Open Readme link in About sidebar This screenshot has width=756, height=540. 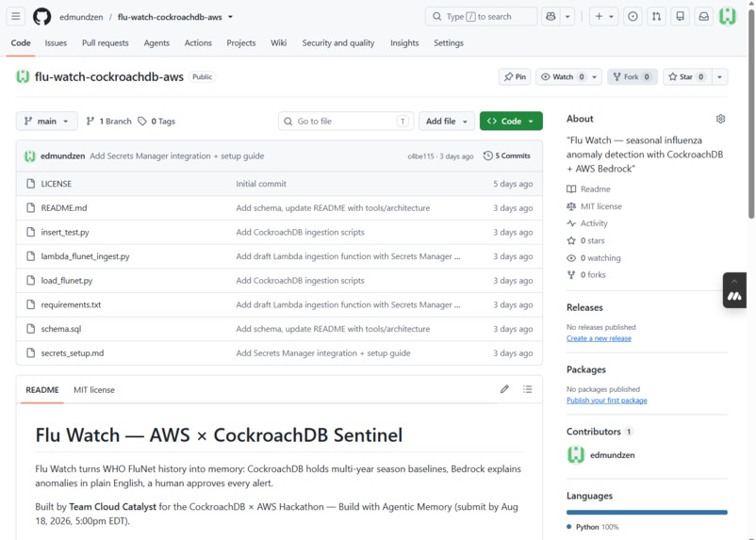(x=588, y=189)
